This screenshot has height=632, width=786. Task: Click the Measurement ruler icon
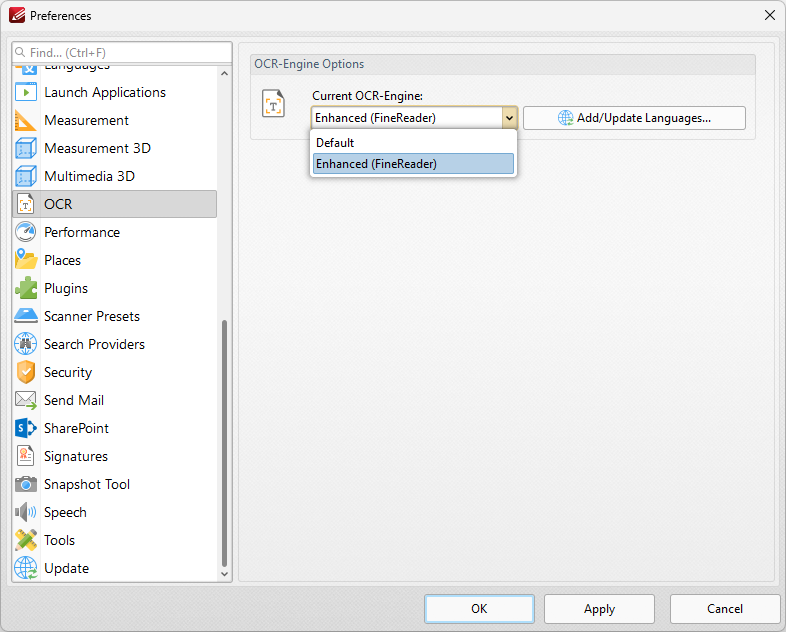pos(26,120)
